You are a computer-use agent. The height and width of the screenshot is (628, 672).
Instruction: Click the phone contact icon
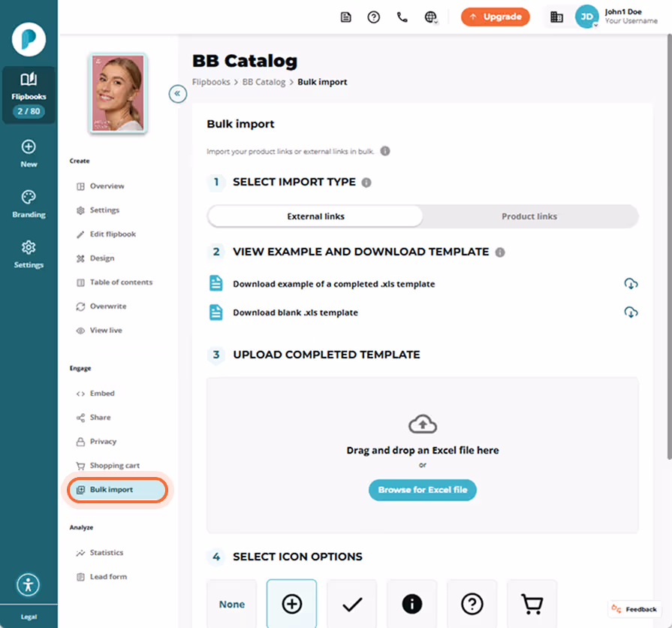pyautogui.click(x=402, y=17)
